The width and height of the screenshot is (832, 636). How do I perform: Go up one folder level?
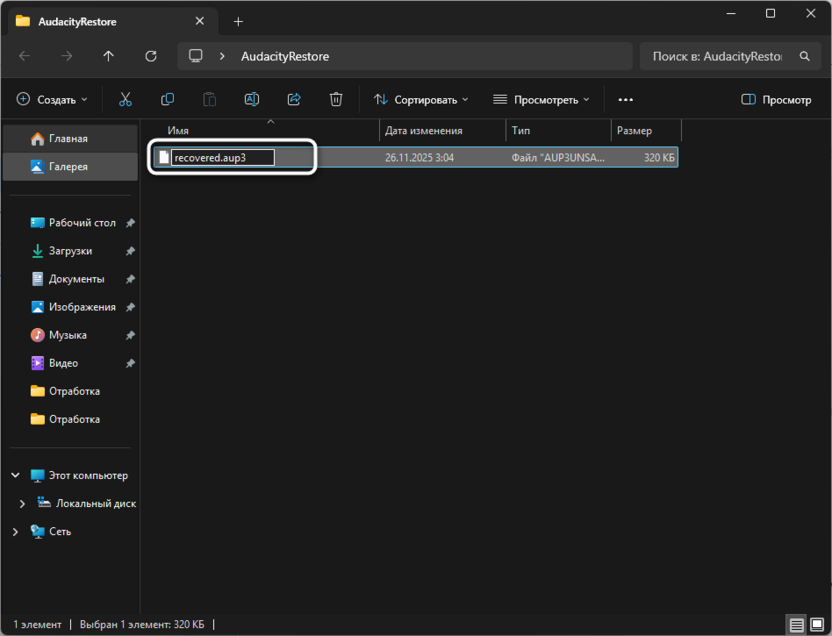109,56
